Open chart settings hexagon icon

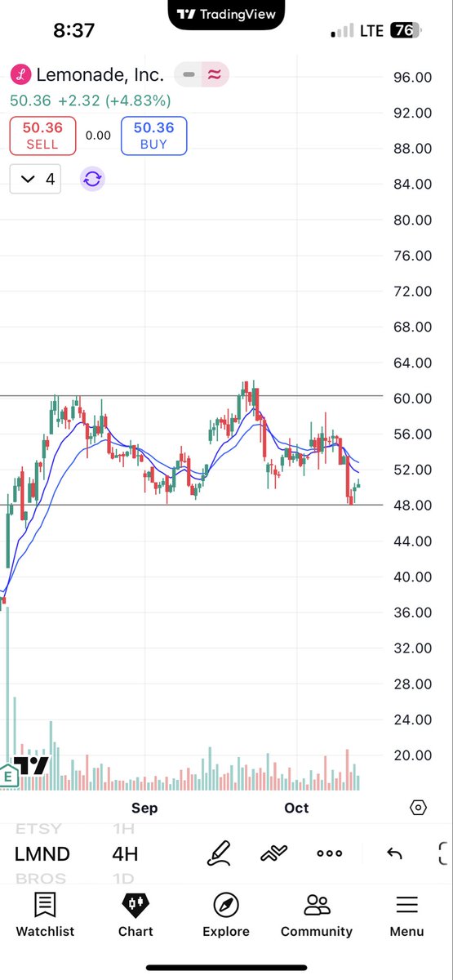pos(418,808)
